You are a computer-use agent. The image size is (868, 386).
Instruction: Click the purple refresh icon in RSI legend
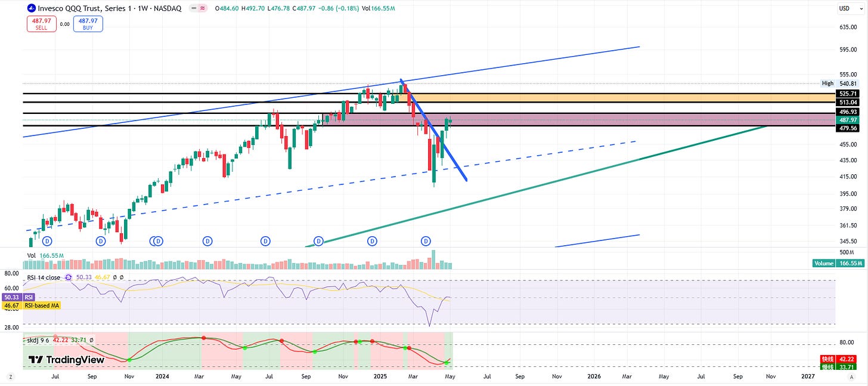[x=69, y=277]
